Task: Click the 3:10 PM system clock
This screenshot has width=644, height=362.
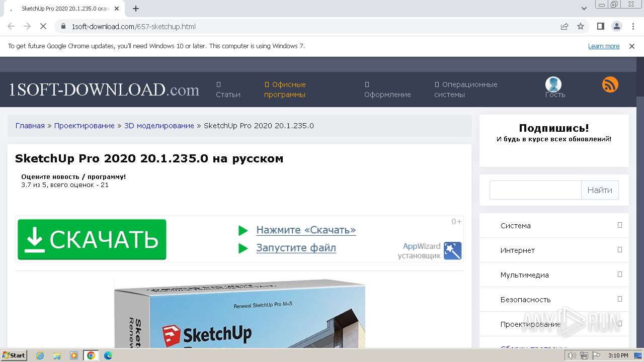Action: [618, 355]
